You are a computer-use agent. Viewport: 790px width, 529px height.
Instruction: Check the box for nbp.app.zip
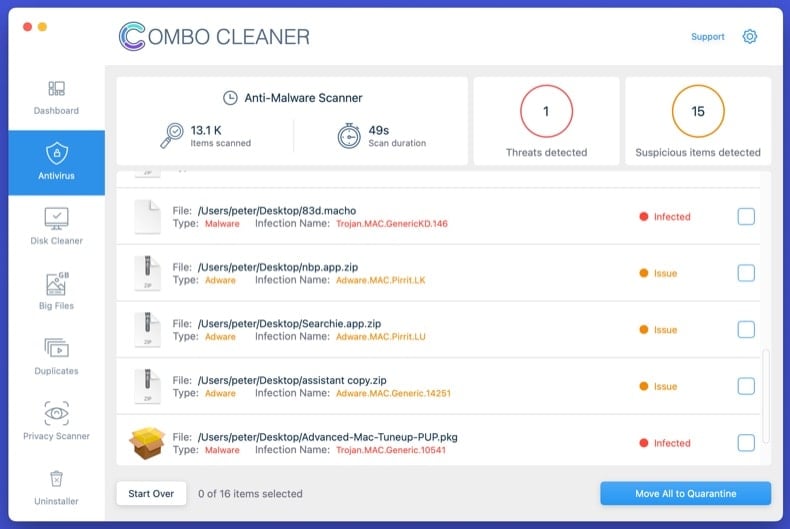(746, 273)
